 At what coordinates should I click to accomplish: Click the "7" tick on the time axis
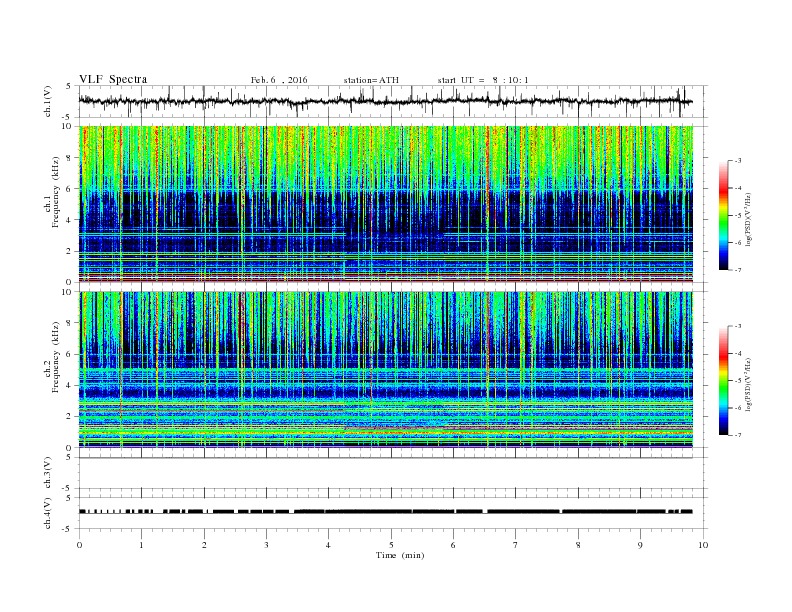tap(516, 545)
